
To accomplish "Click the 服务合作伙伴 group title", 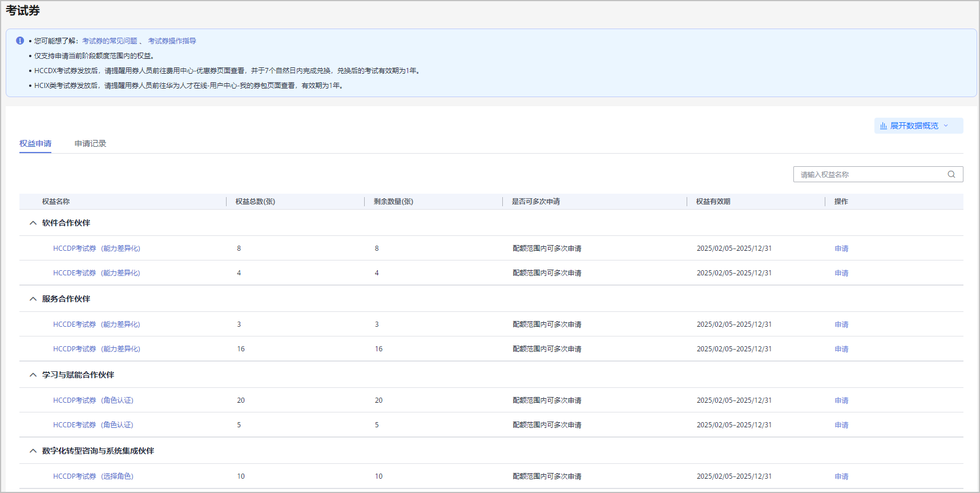I will point(66,299).
